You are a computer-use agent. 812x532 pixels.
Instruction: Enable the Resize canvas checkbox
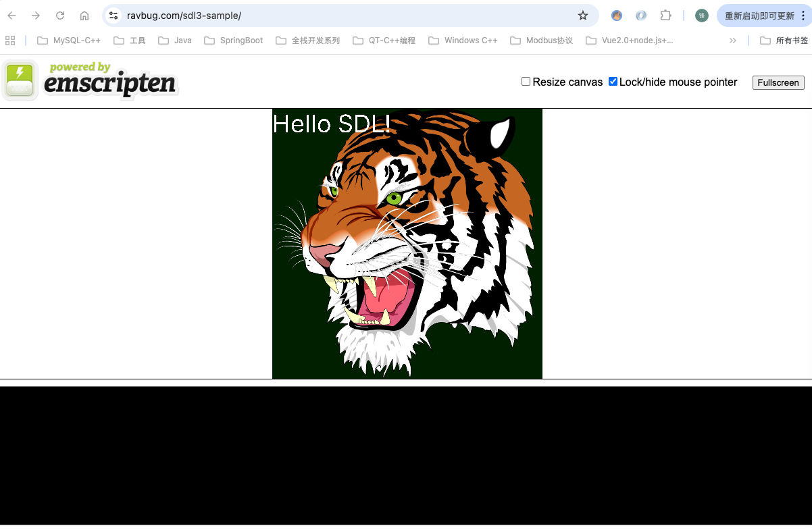[x=526, y=82]
